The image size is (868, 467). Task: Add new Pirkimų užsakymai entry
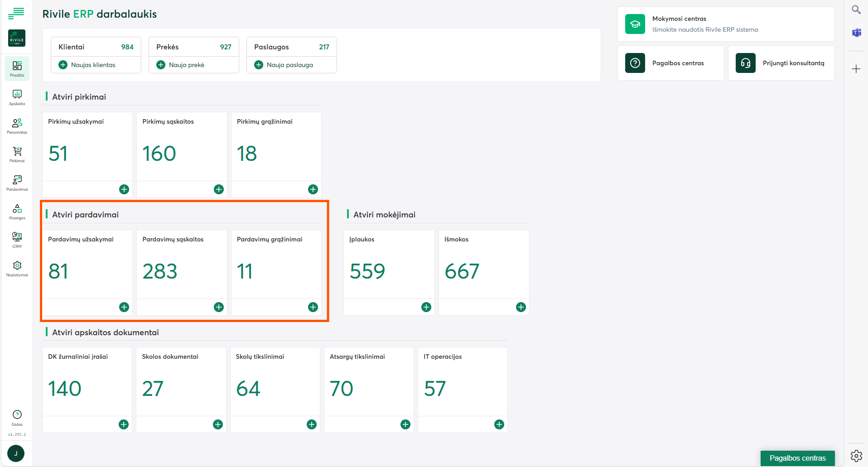[x=124, y=189]
